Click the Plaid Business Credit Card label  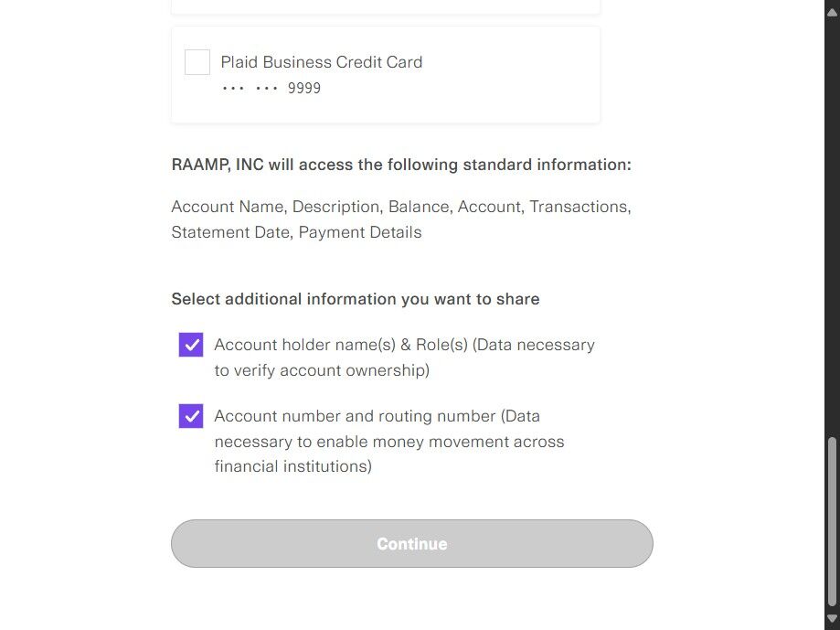(322, 62)
